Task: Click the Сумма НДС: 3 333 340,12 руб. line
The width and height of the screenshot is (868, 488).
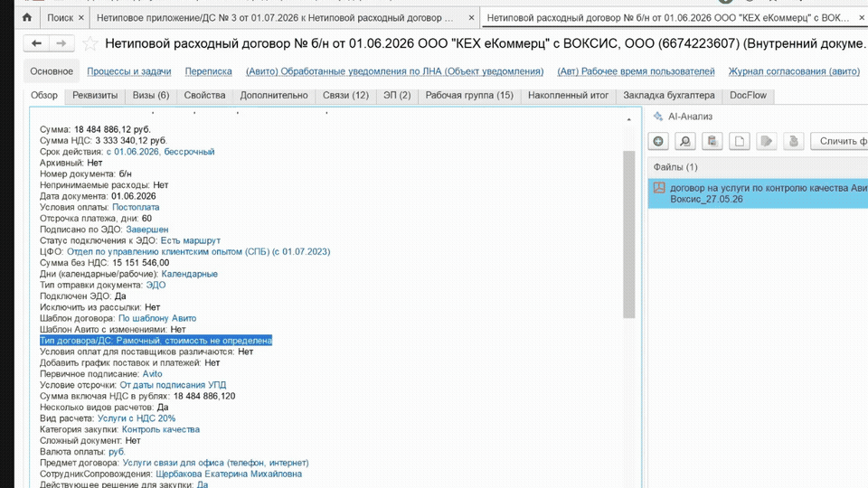Action: (x=103, y=141)
